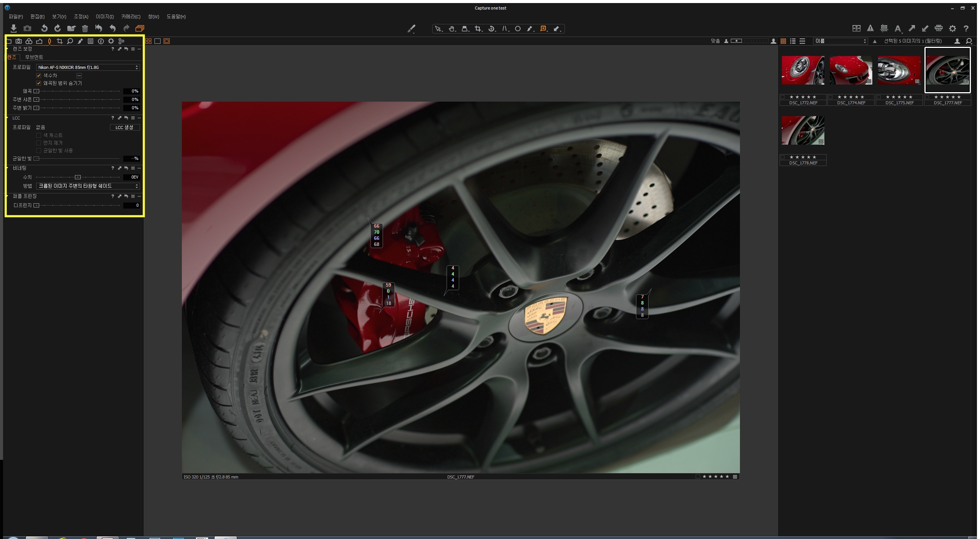Uncheck 왜곡된 범위 숨기기 checkbox
Image resolution: width=980 pixels, height=539 pixels.
(x=38, y=83)
